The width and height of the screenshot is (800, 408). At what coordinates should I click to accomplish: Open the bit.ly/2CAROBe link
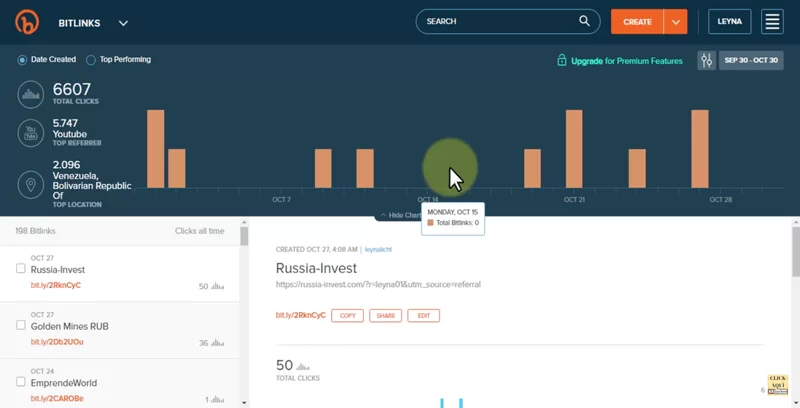tap(57, 398)
